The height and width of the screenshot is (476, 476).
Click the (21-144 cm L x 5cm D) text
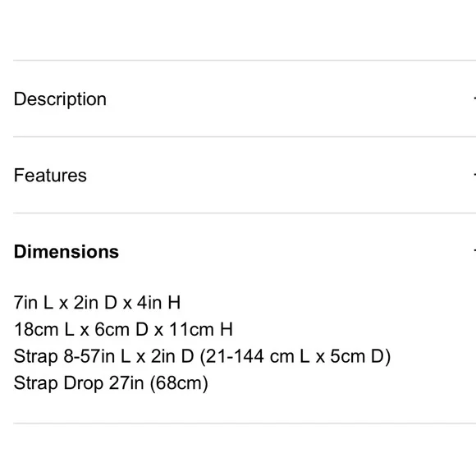pyautogui.click(x=295, y=356)
